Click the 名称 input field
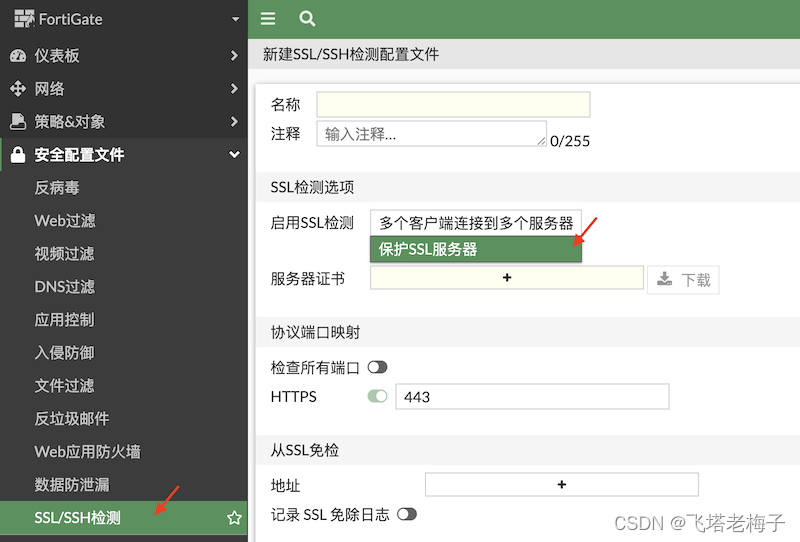 453,105
